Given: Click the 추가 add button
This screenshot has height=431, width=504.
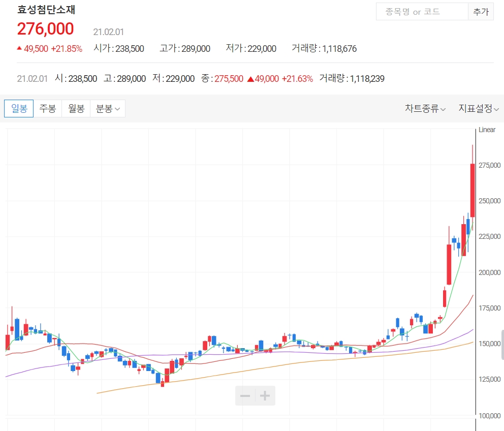Looking at the screenshot, I should [481, 12].
